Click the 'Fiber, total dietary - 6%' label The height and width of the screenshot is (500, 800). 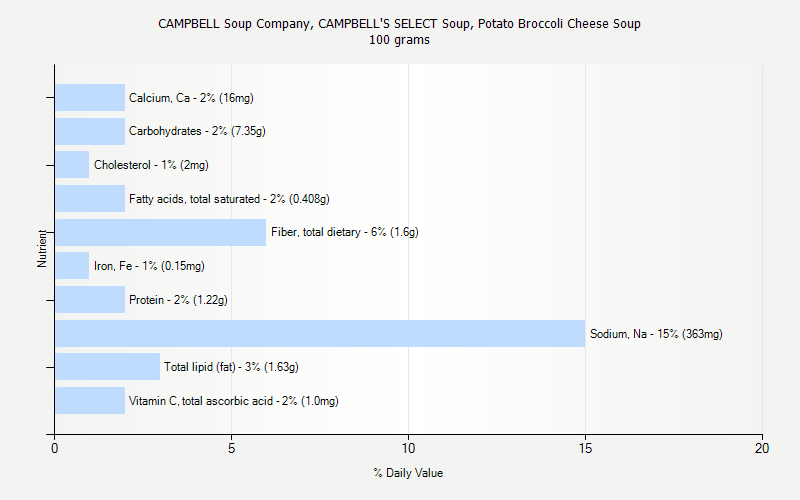[344, 232]
